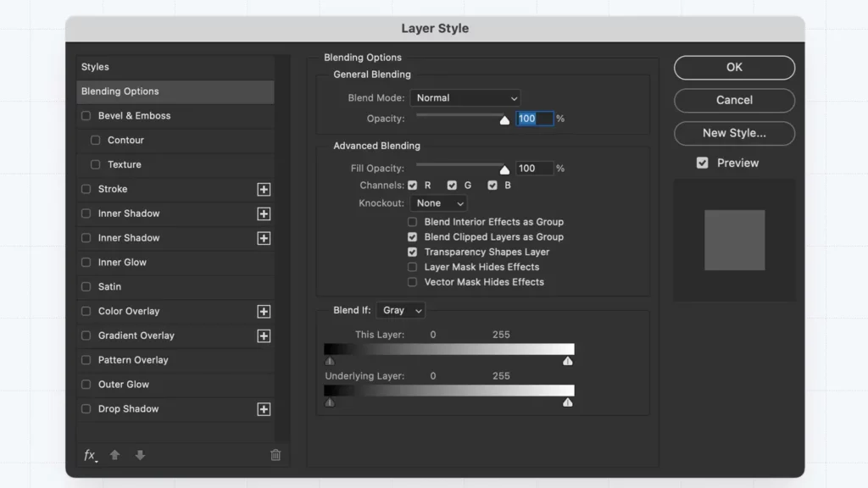Add Drop Shadow effect using plus icon
Viewport: 868px width, 488px height.
[264, 409]
